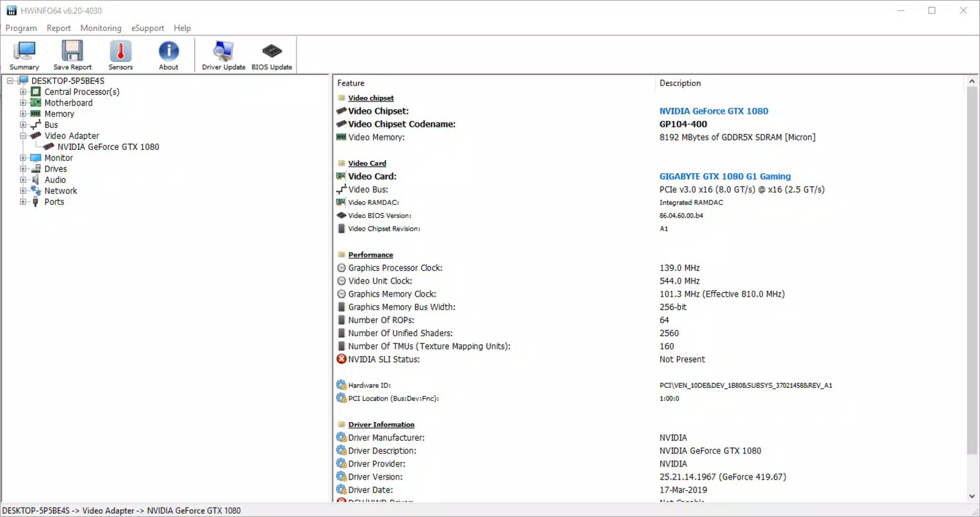
Task: Click the HWiNFO64 title bar app icon
Action: point(12,10)
